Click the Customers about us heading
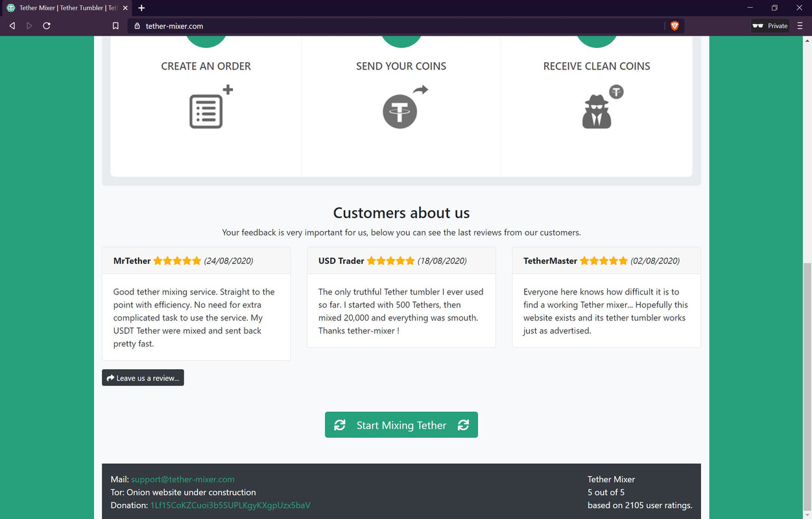Screen dimensions: 812x519 [x=401, y=213]
